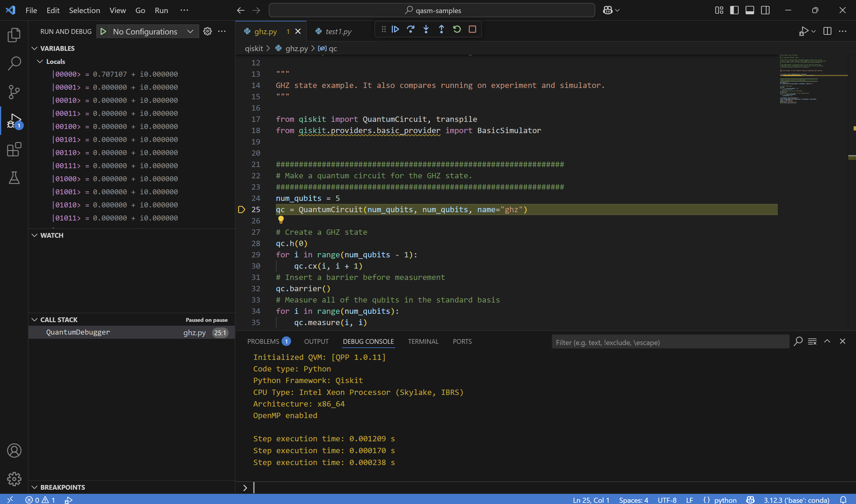
Task: Switch to the OUTPUT panel tab
Action: point(316,341)
